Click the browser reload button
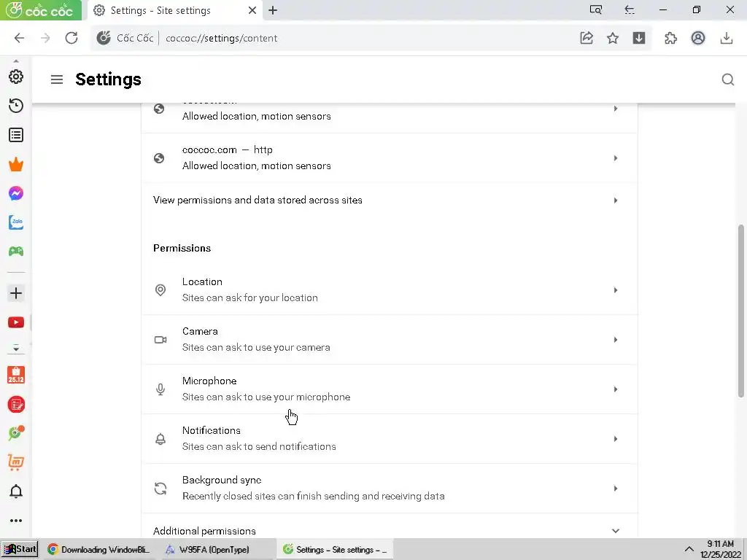747x560 pixels. click(71, 38)
